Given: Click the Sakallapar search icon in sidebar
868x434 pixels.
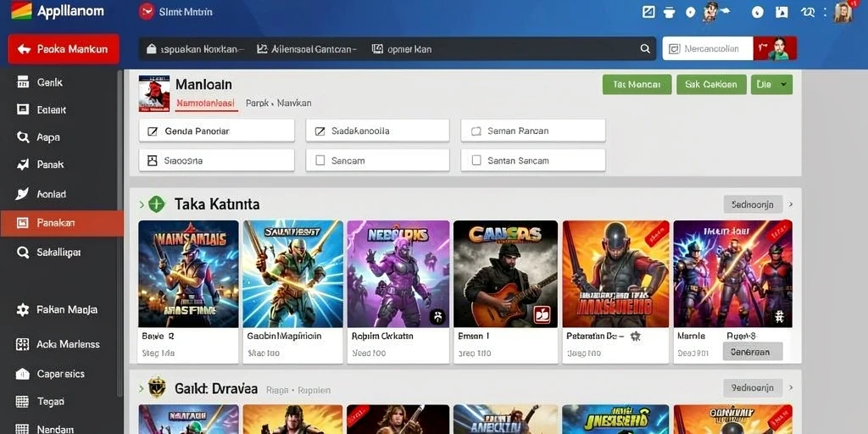Looking at the screenshot, I should (x=23, y=253).
